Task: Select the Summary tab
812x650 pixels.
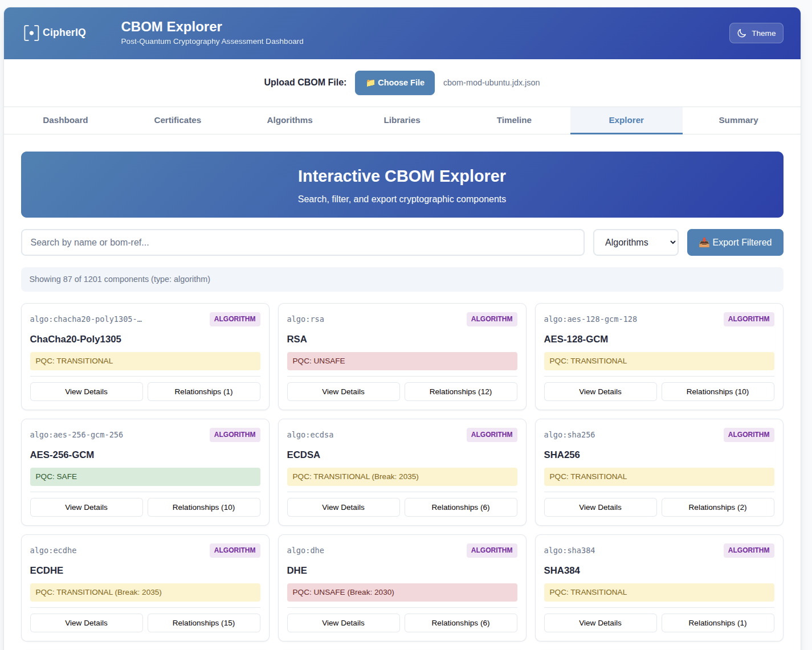Action: (738, 120)
